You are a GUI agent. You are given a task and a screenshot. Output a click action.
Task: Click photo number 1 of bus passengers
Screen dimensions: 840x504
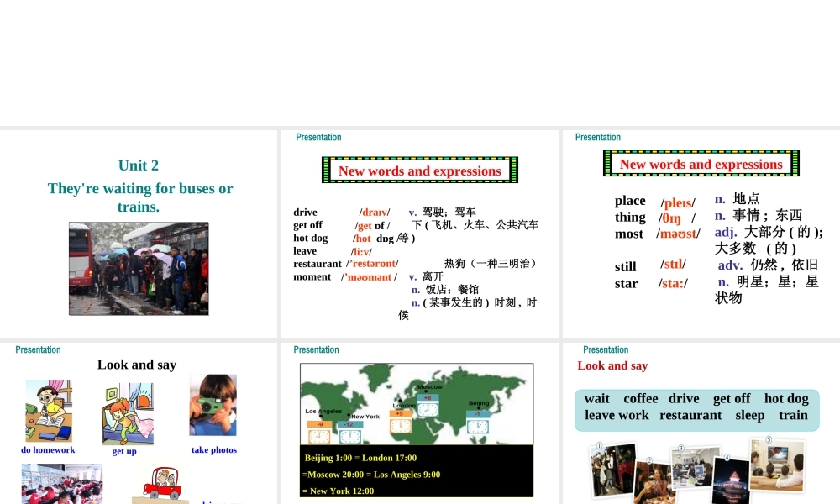(x=612, y=470)
